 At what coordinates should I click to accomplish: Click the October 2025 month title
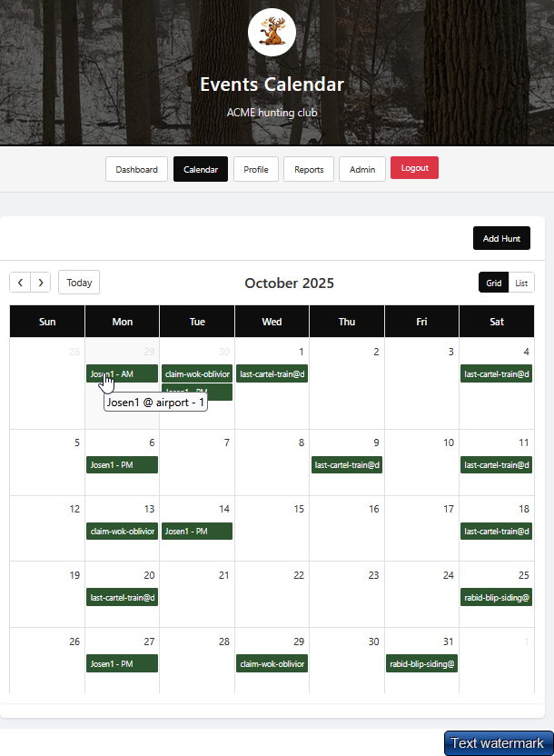(x=289, y=283)
